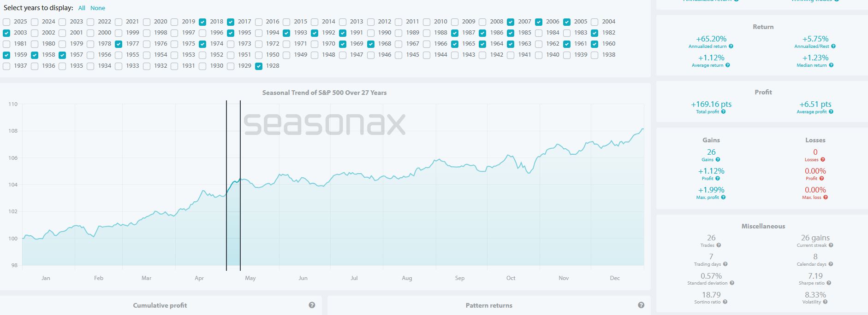This screenshot has width=868, height=315.
Task: Check the 1938 year checkbox
Action: (x=595, y=55)
